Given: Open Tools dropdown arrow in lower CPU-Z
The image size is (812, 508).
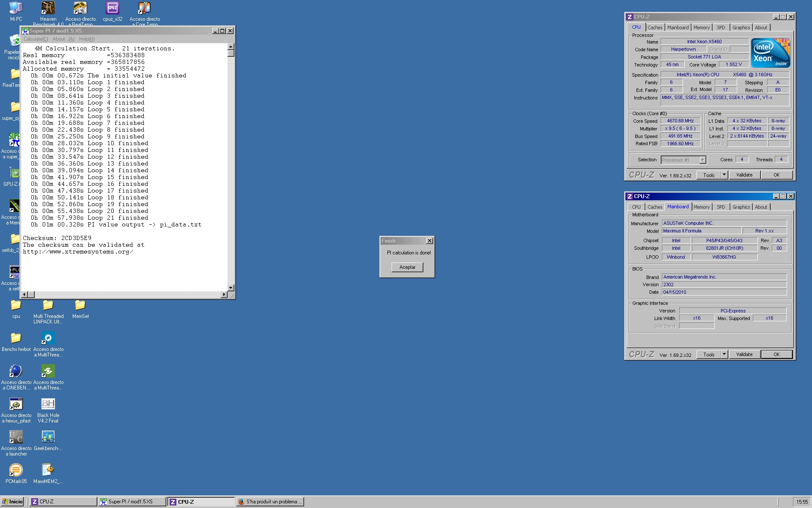Looking at the screenshot, I should point(724,354).
